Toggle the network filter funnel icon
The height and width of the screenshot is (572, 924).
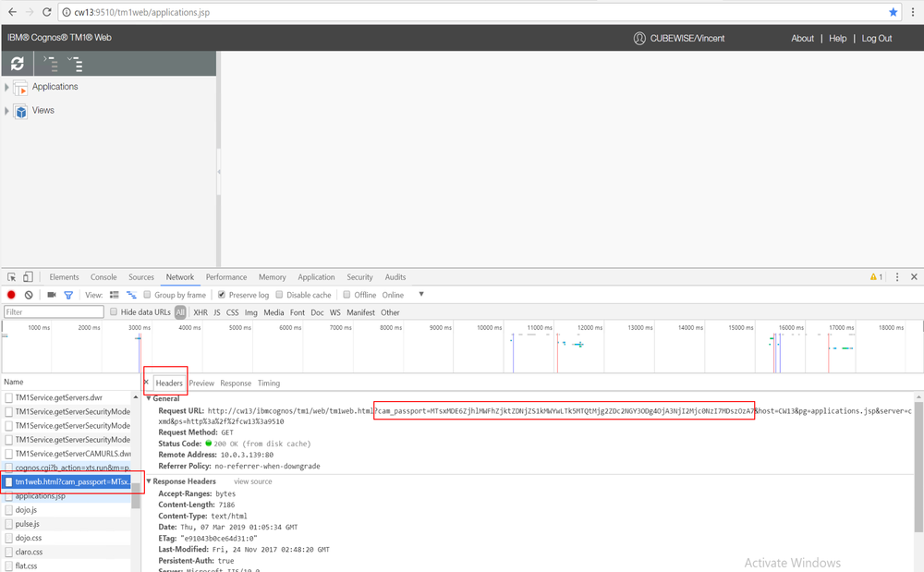[68, 295]
